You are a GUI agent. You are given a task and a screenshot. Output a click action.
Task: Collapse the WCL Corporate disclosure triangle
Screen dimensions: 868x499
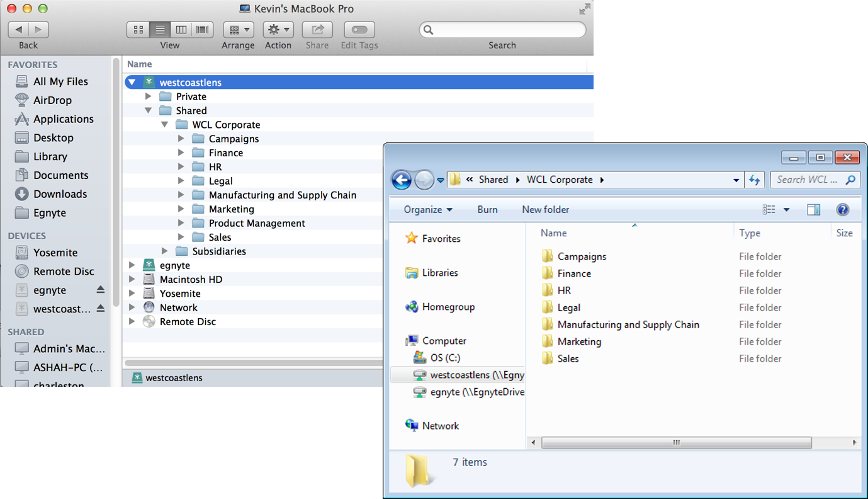coord(165,124)
